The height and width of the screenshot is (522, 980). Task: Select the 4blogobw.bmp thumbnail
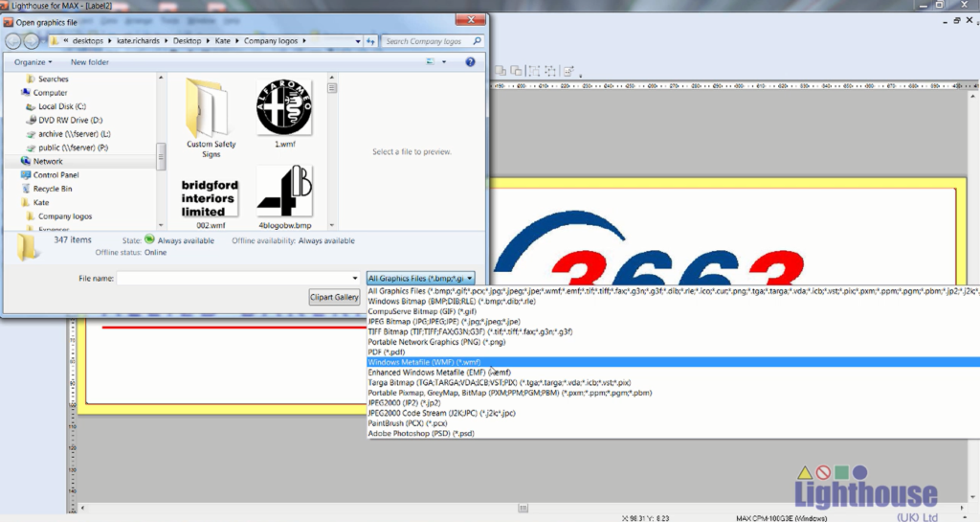tap(284, 197)
